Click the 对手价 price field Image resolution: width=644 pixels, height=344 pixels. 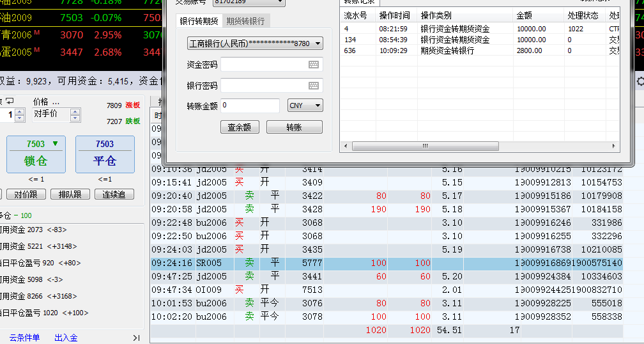coord(52,114)
